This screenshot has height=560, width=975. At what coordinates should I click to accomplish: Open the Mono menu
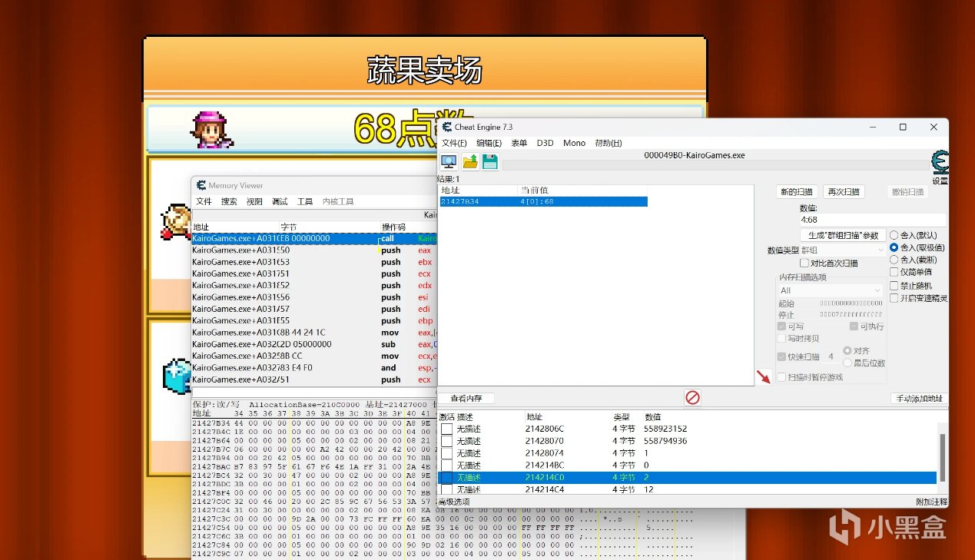point(574,143)
